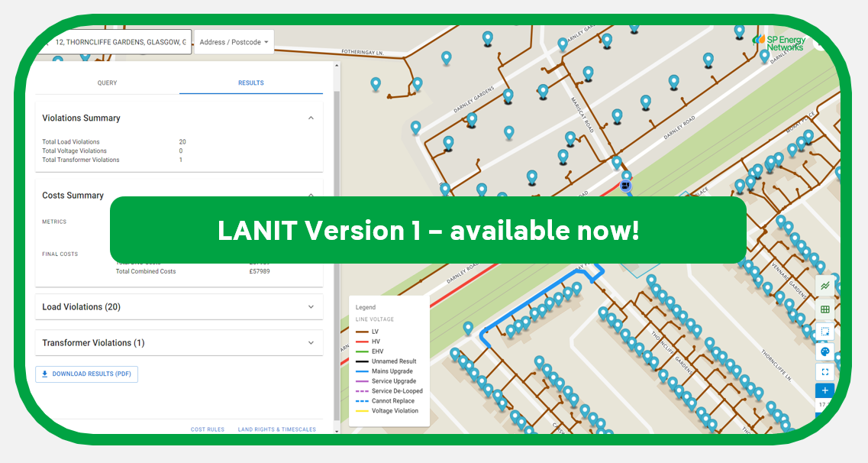868x463 pixels.
Task: Open the green data table grid tool
Action: (824, 309)
